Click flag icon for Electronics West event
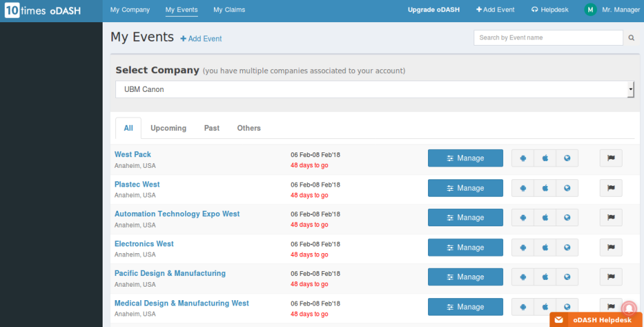Viewport: 644px width, 327px height. [x=610, y=247]
